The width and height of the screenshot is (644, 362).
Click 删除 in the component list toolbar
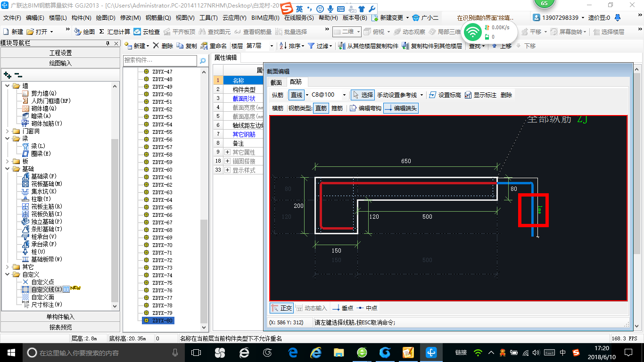tap(163, 46)
